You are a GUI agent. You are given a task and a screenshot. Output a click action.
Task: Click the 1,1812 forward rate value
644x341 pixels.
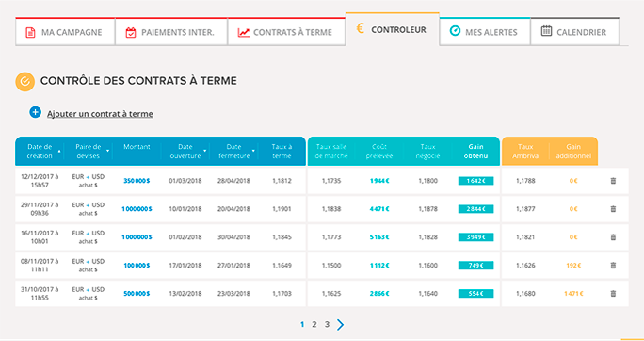coord(282,181)
